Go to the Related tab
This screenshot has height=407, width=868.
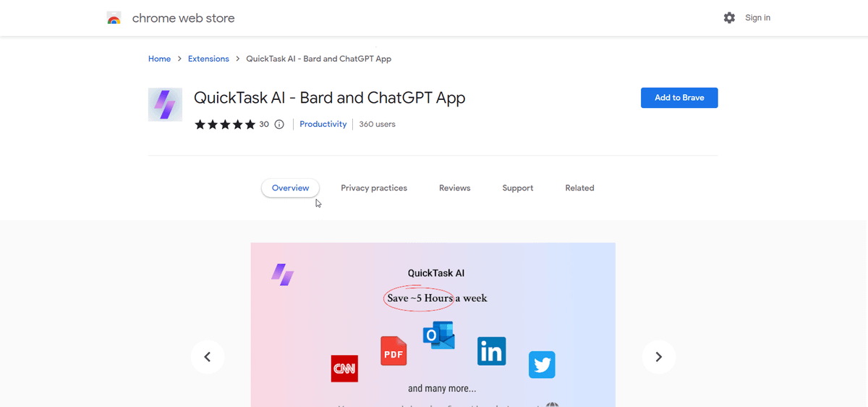point(579,188)
